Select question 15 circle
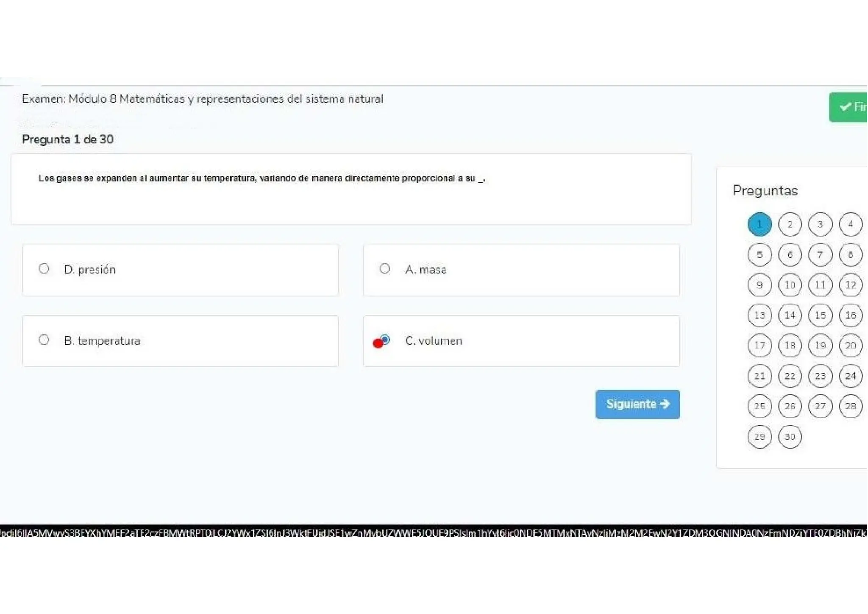Viewport: 868px width, 614px height. pyautogui.click(x=820, y=315)
